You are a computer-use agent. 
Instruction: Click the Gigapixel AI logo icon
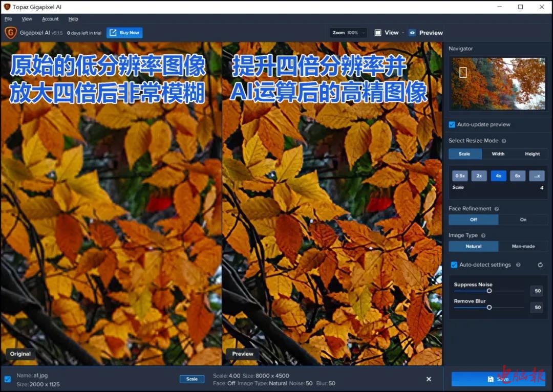[10, 33]
